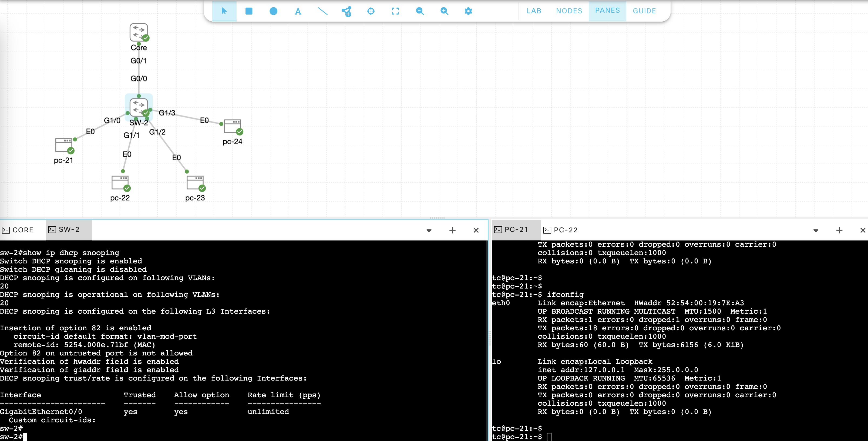Fit topology to screen icon

(395, 11)
